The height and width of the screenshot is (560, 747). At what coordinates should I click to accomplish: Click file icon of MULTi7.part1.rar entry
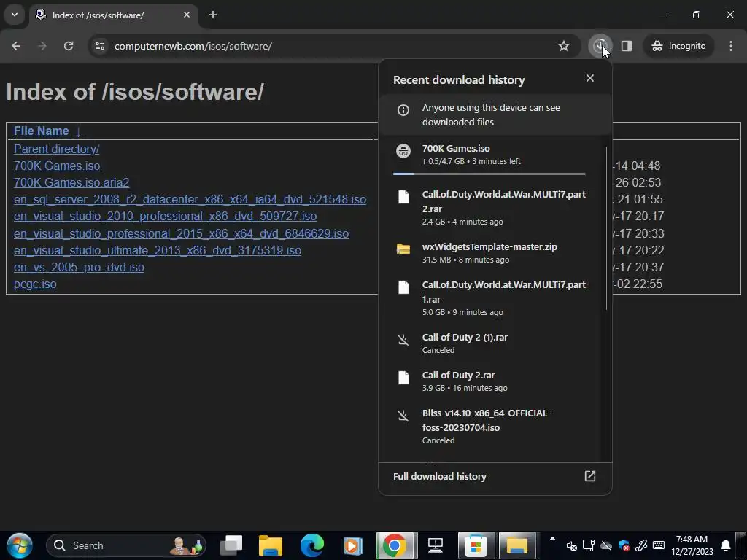[403, 287]
